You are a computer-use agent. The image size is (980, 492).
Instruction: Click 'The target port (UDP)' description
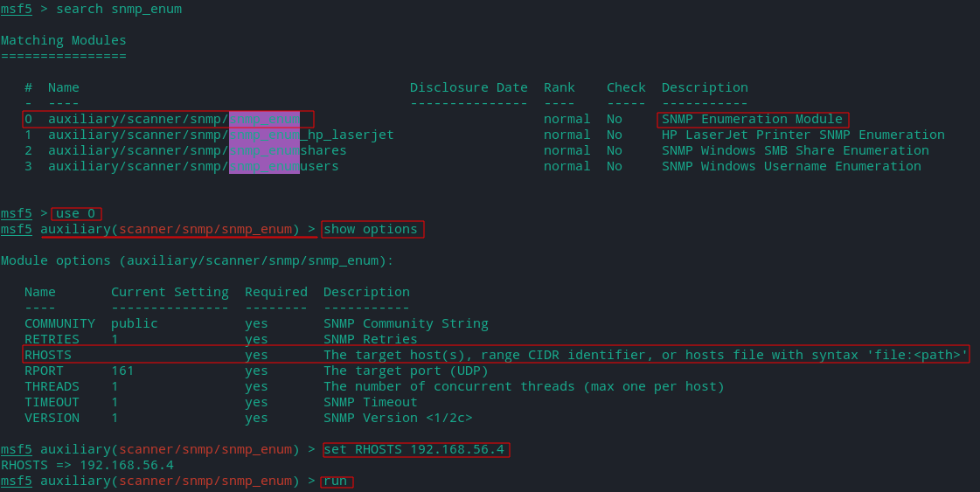tap(406, 371)
